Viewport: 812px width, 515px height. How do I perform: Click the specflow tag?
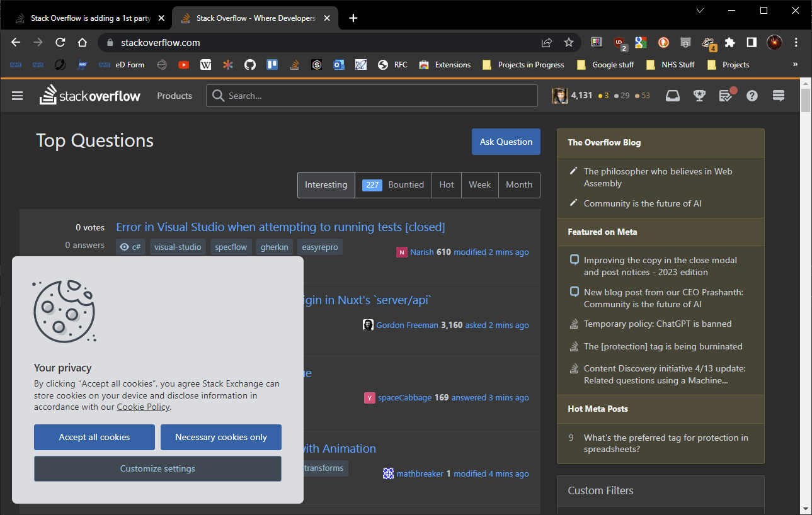click(x=231, y=247)
